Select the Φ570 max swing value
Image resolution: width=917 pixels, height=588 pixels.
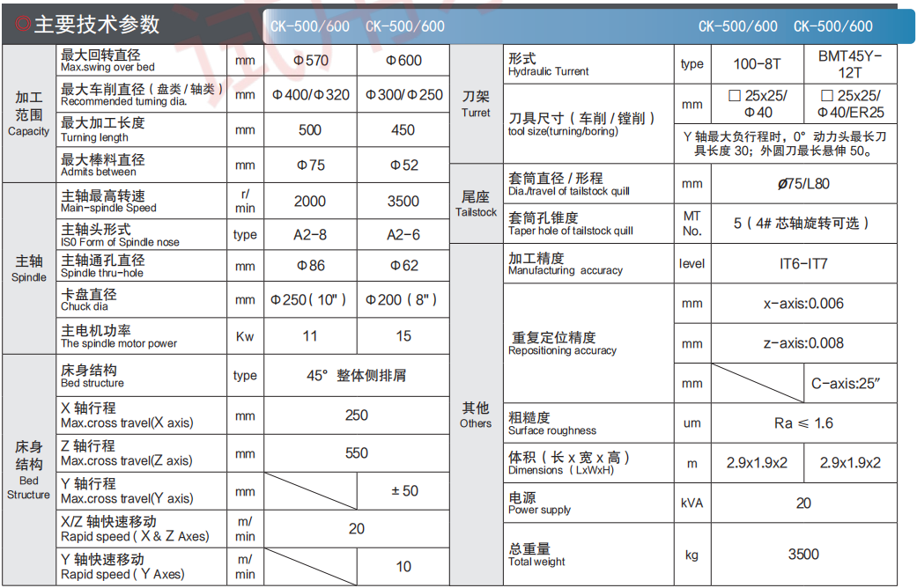click(x=310, y=60)
